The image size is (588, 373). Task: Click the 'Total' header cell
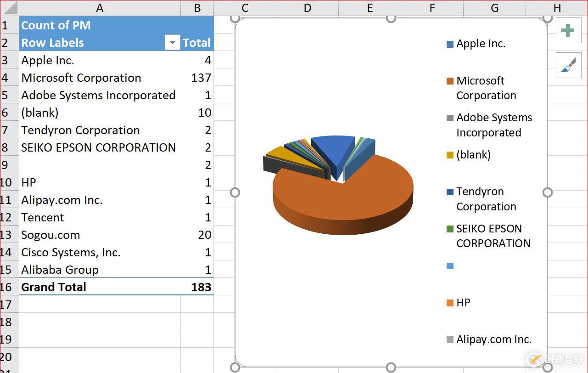tap(197, 43)
